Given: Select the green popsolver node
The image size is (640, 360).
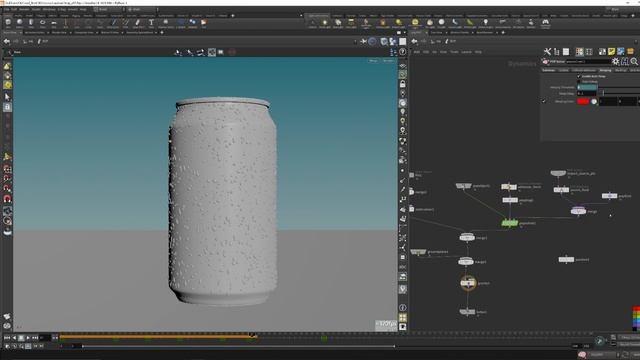Looking at the screenshot, I should 509,223.
